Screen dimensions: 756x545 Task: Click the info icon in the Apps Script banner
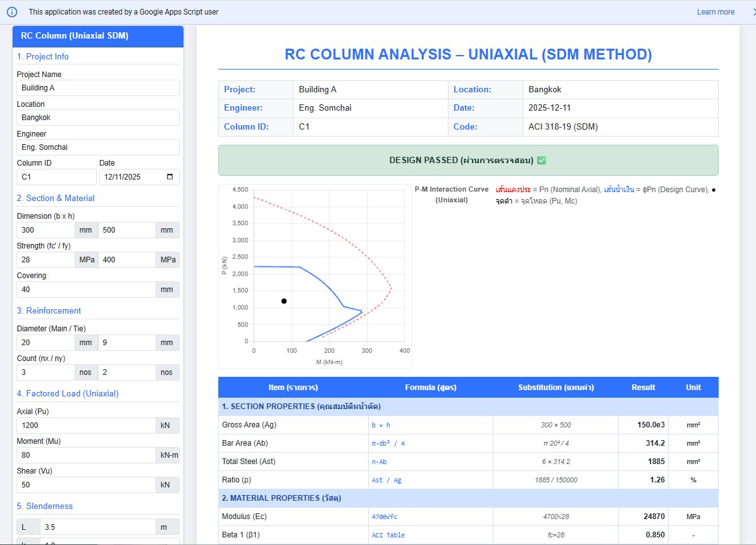(x=12, y=12)
